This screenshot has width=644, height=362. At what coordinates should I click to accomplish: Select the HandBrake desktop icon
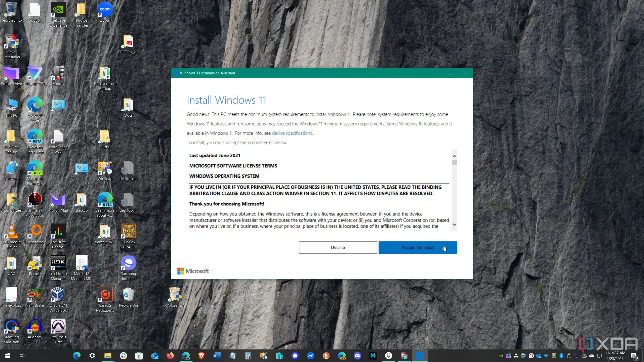pos(35,297)
